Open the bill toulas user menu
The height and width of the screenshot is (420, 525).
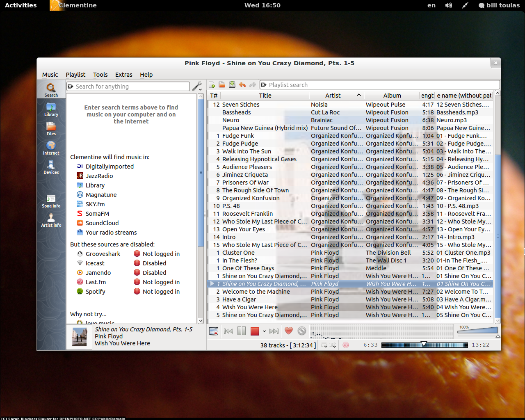pyautogui.click(x=499, y=5)
